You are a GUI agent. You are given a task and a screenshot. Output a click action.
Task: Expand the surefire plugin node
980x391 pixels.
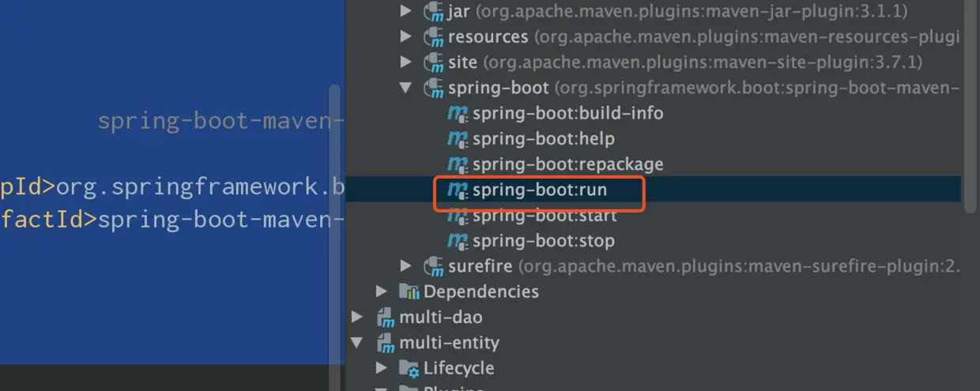[x=405, y=266]
